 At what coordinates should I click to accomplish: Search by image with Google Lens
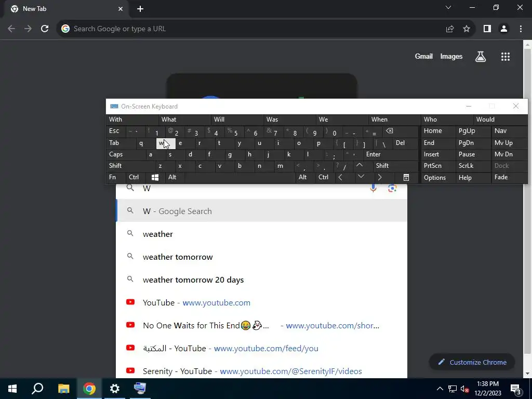(392, 188)
